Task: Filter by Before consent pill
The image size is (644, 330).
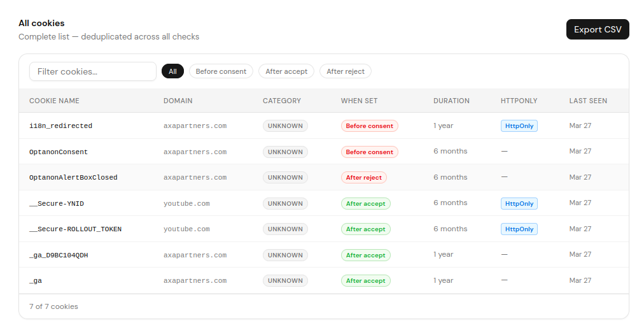Action: 221,71
